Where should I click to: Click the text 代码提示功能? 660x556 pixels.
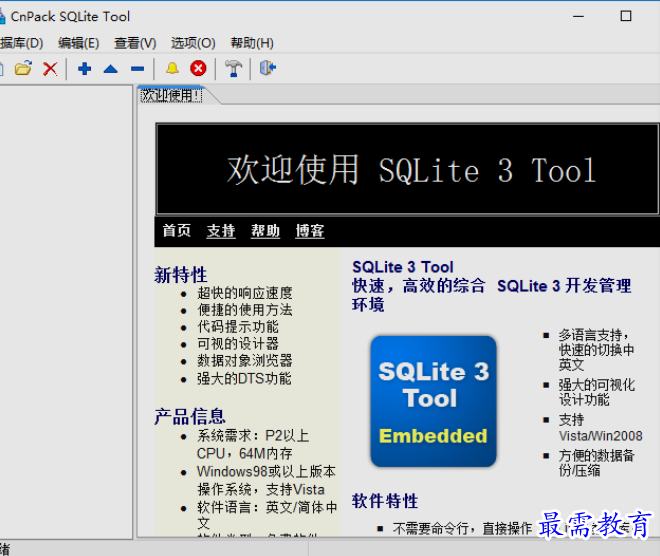click(238, 327)
